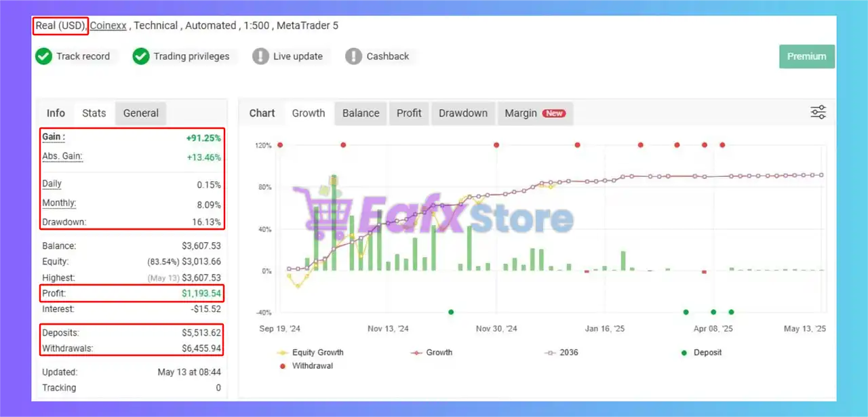Click the first red withdrawal marker at chart top
The height and width of the screenshot is (417, 868).
tap(280, 145)
